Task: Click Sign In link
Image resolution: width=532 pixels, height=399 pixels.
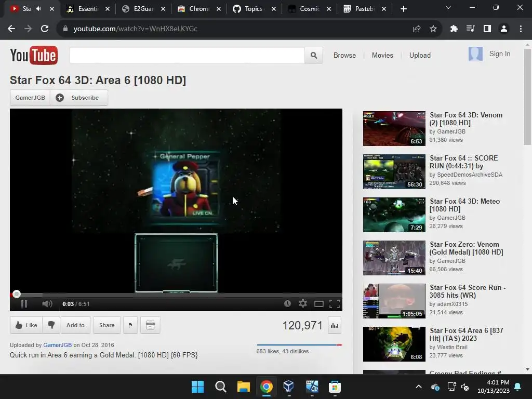Action: [x=499, y=54]
